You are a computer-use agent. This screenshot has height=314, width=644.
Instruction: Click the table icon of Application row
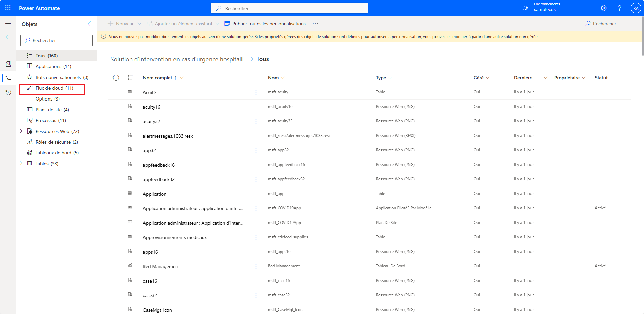click(x=130, y=193)
